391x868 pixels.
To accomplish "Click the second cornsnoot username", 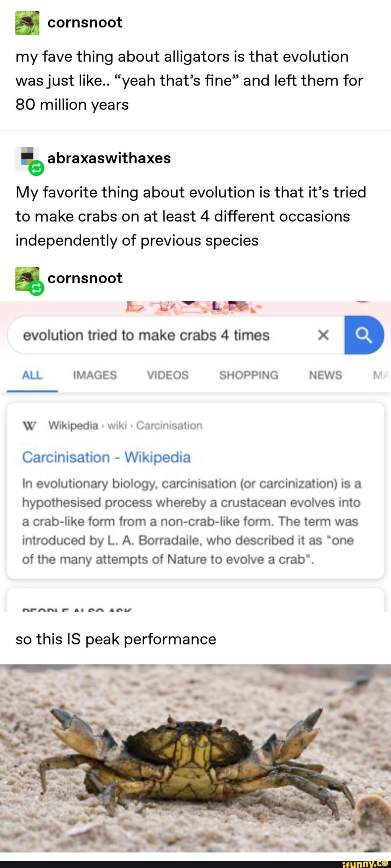I will point(85,278).
